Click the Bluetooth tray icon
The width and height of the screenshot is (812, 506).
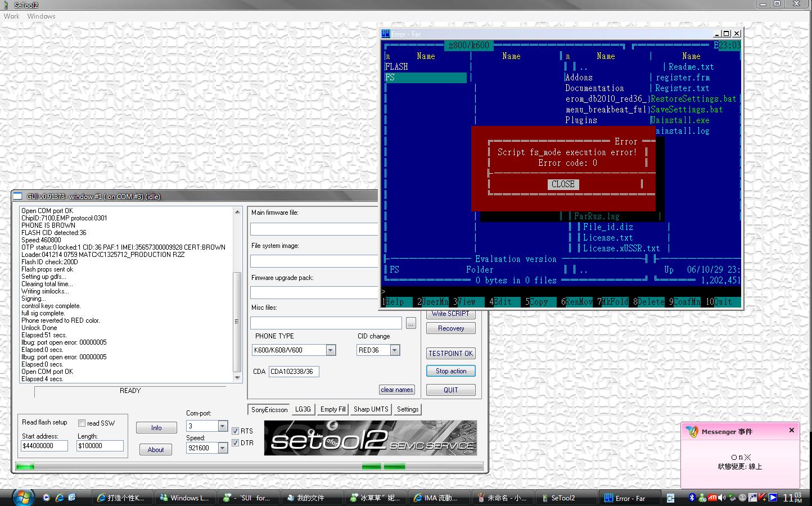692,498
